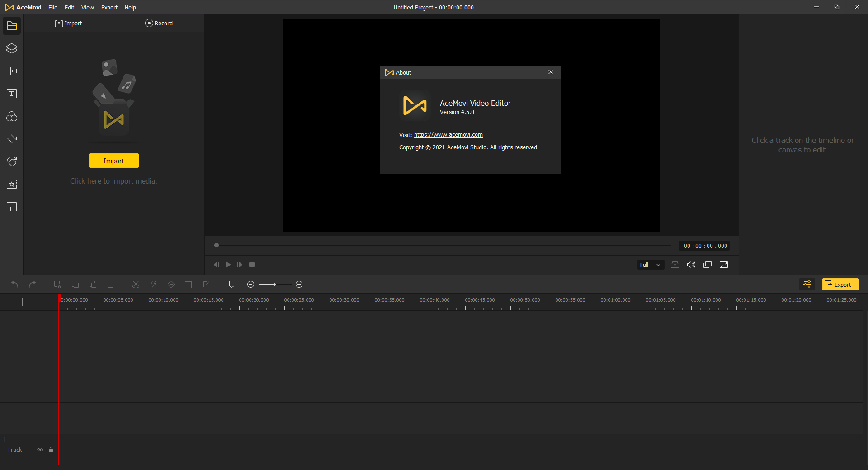Open the Transitions panel in sidebar

tap(12, 139)
